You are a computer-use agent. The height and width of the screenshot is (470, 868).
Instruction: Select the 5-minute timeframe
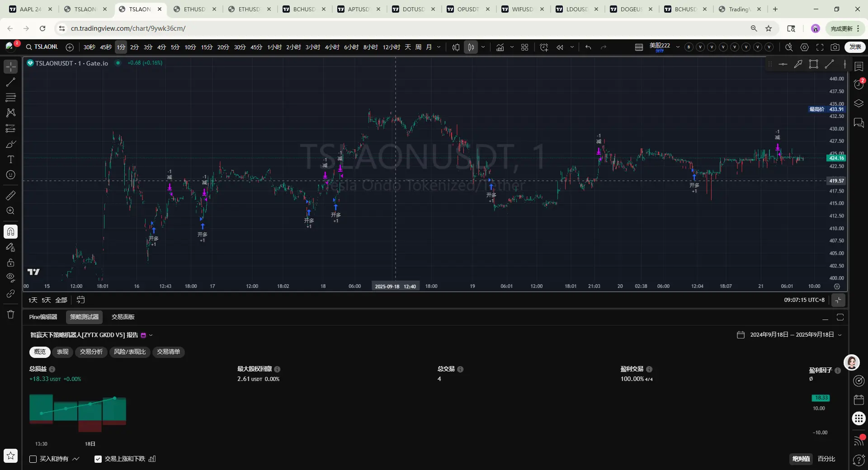[x=175, y=47]
